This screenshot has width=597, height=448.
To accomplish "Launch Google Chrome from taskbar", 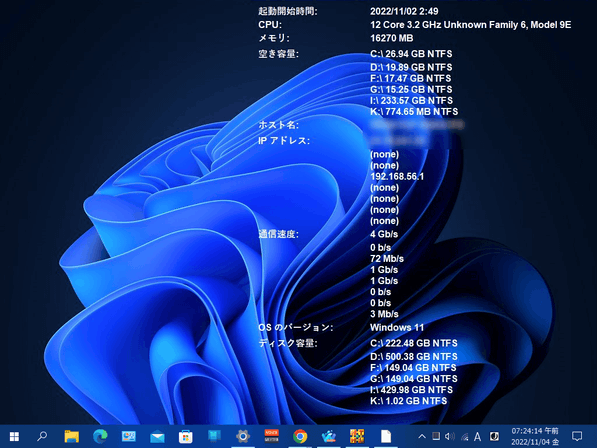I will click(300, 437).
